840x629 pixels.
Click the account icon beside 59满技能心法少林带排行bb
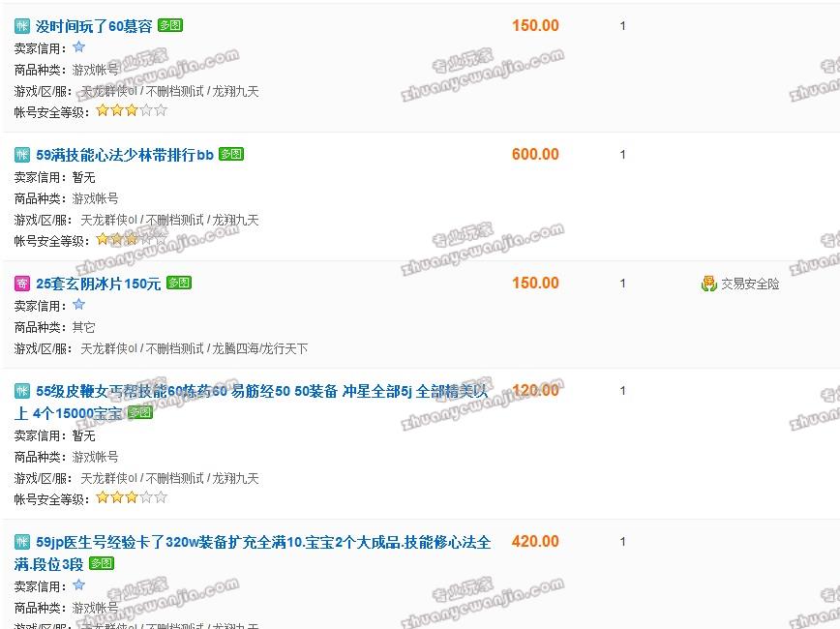coord(22,155)
